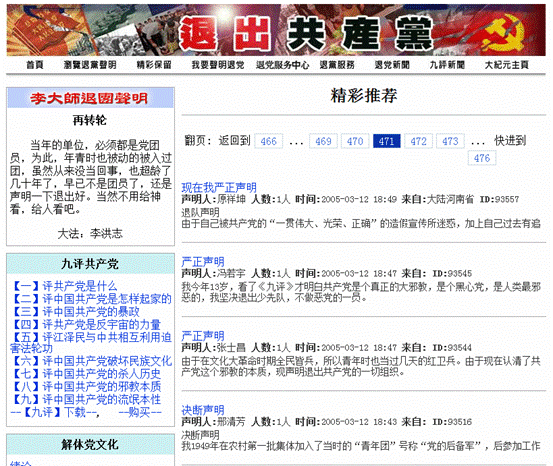
Task: Click the 【九评】下载 download link
Action: tap(54, 412)
